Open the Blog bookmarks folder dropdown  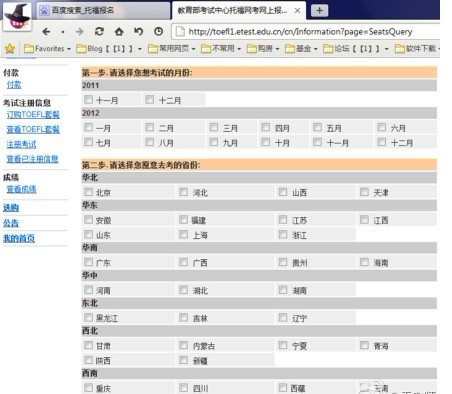[x=109, y=49]
